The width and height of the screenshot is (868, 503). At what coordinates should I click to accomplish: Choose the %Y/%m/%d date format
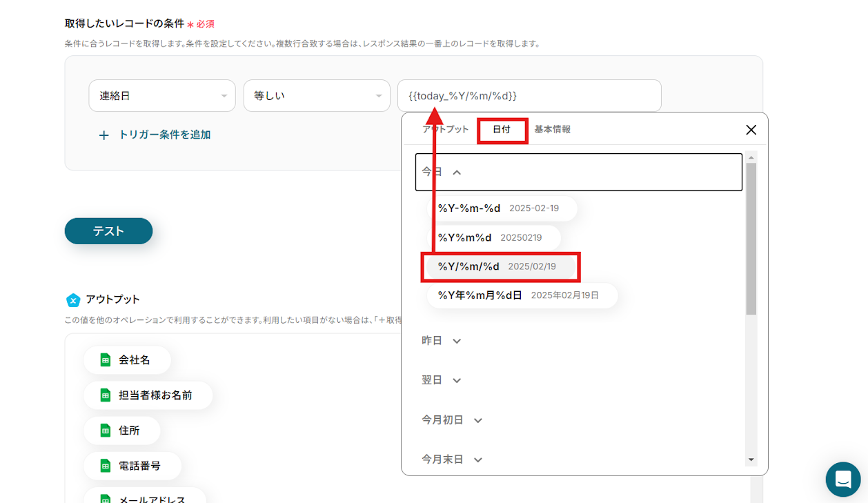coord(500,266)
